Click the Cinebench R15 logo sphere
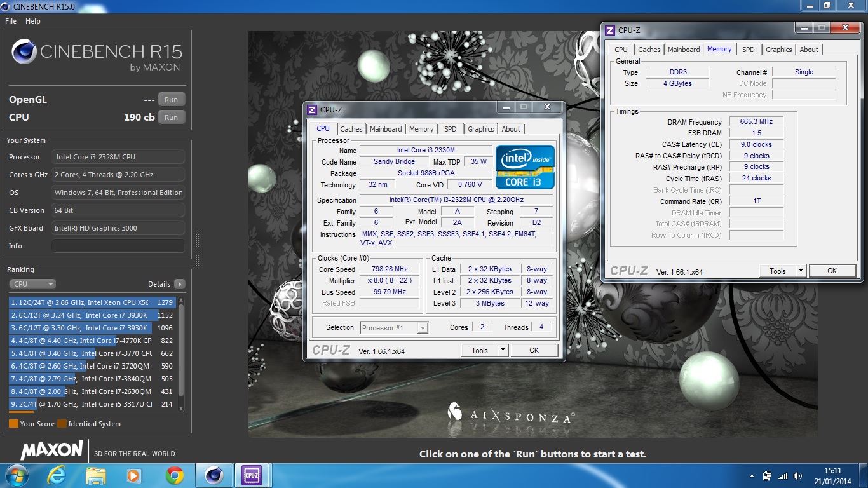The image size is (868, 488). [x=24, y=52]
